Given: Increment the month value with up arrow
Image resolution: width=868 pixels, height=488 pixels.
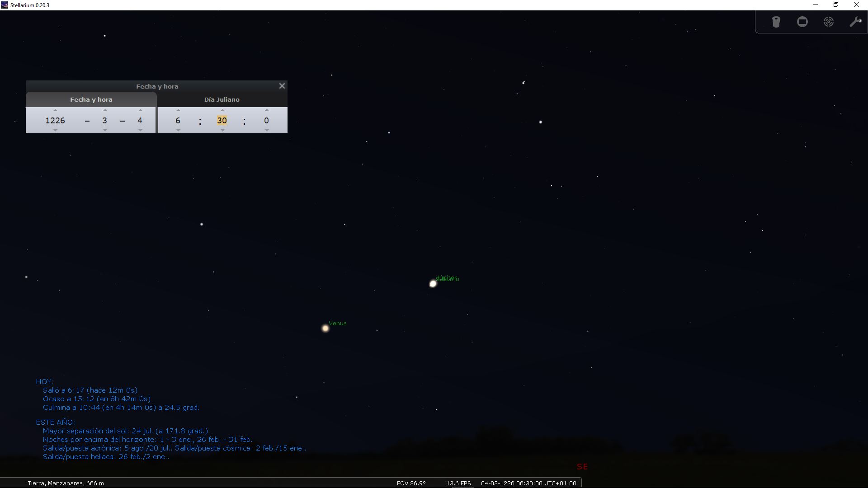Looking at the screenshot, I should (x=105, y=110).
